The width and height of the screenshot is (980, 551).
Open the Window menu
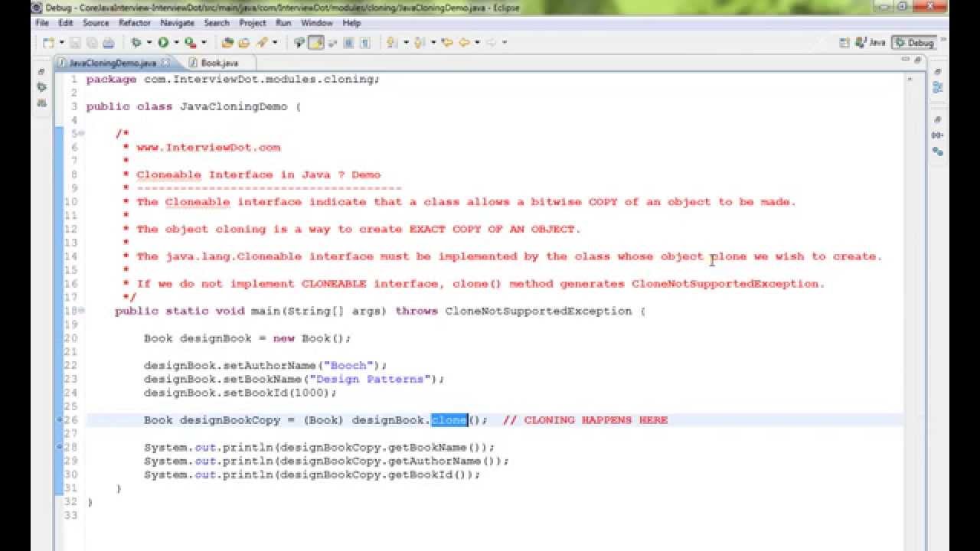[x=317, y=23]
